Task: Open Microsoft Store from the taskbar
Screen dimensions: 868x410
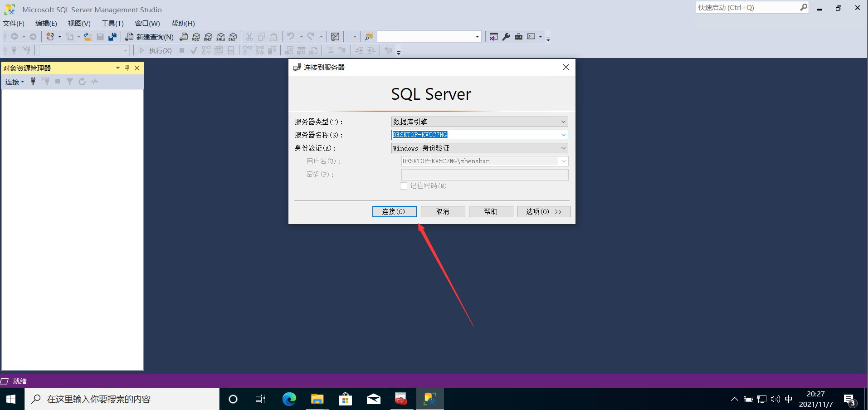Action: click(346, 399)
